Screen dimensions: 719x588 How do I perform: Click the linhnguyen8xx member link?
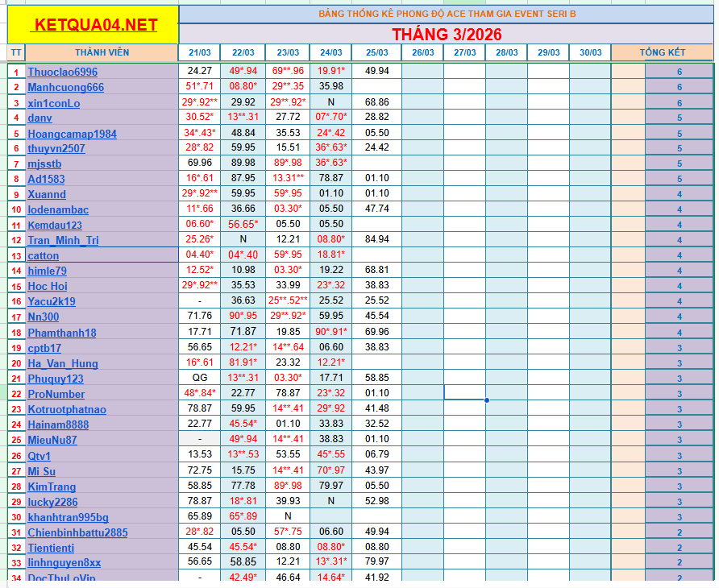tap(64, 563)
